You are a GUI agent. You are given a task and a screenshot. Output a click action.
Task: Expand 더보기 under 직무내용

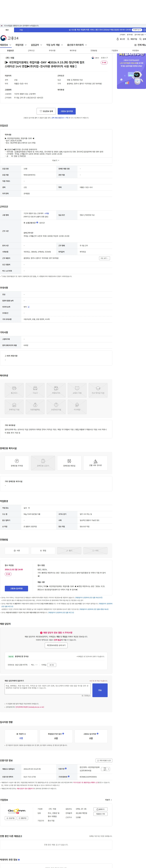56,160
